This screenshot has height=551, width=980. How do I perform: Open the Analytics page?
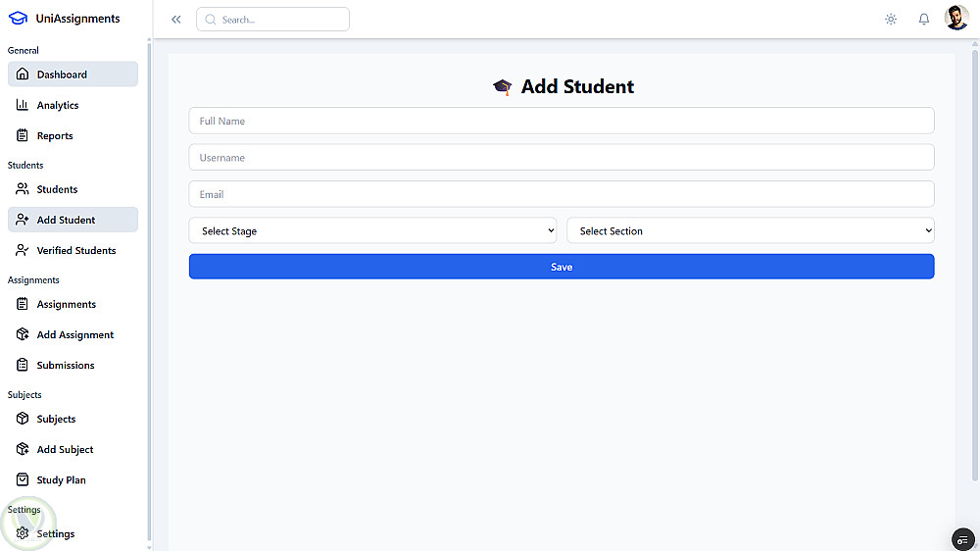click(58, 105)
